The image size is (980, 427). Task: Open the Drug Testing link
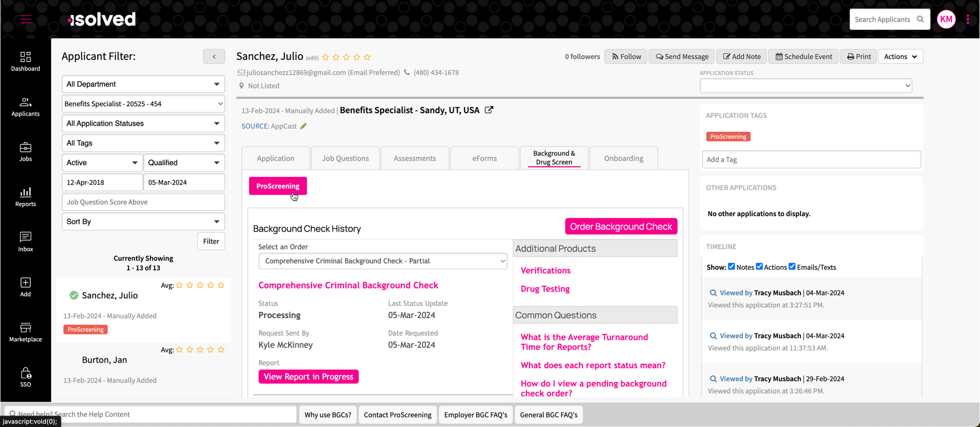545,289
